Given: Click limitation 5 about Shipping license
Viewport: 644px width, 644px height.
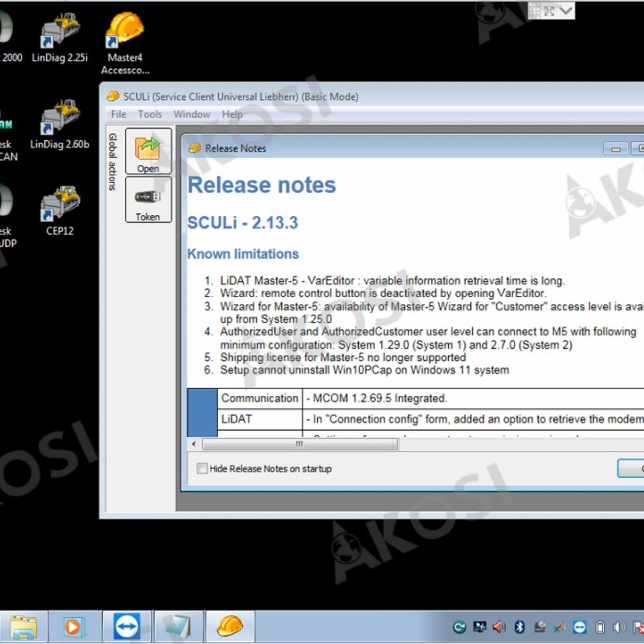Looking at the screenshot, I should pos(343,358).
